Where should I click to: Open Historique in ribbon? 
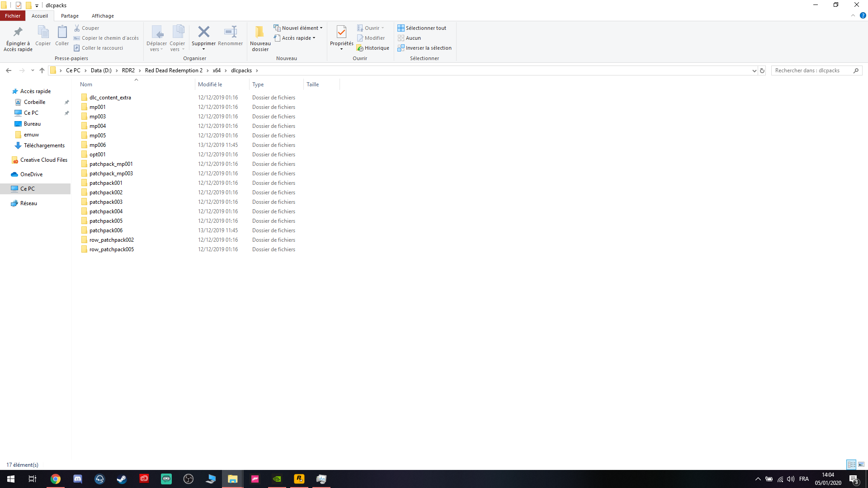[373, 48]
